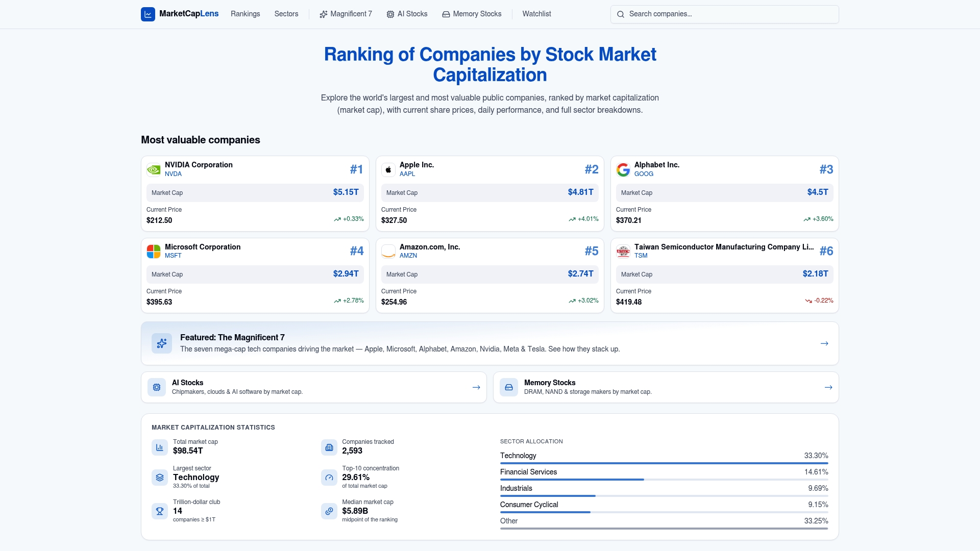Click the Total market cap chart icon

(160, 447)
